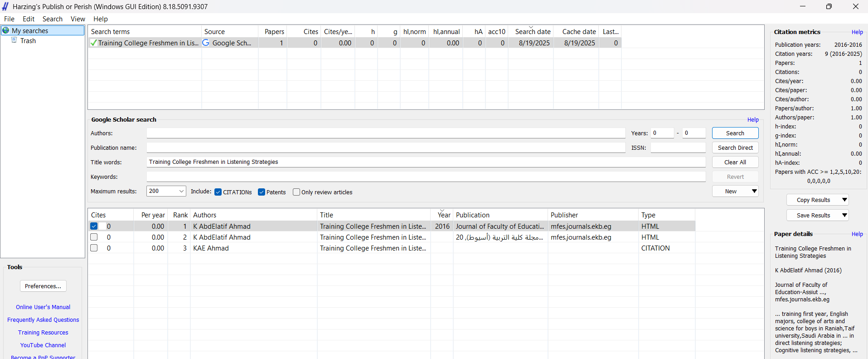Open the New button dropdown arrow
The image size is (868, 359).
(754, 191)
